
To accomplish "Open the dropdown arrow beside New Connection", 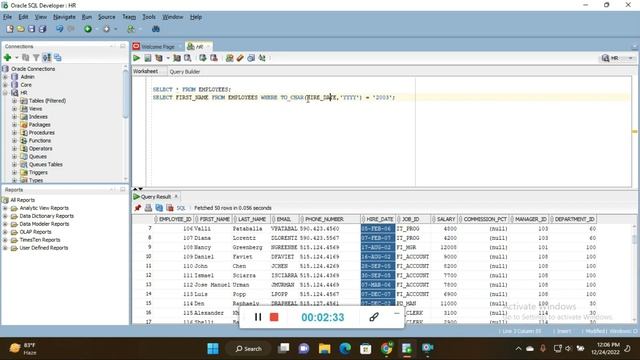I will click(x=17, y=58).
